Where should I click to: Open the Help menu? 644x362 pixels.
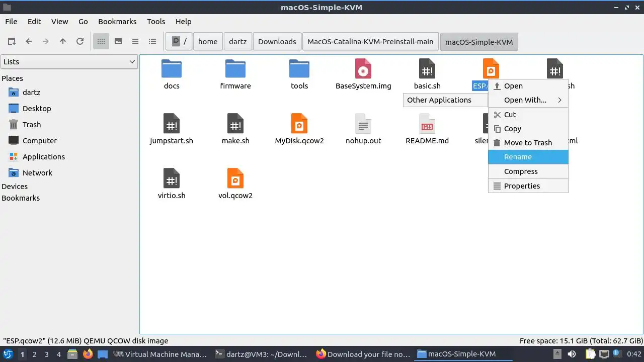click(183, 22)
